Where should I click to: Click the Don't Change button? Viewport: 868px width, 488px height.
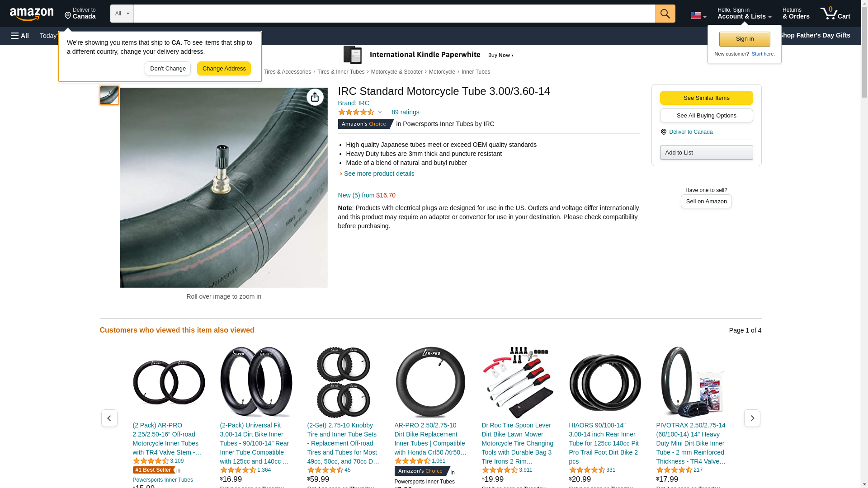tap(168, 69)
